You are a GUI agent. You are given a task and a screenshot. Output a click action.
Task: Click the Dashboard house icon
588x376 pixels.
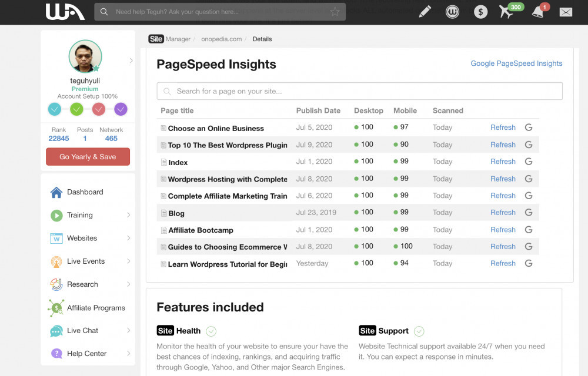pos(56,192)
